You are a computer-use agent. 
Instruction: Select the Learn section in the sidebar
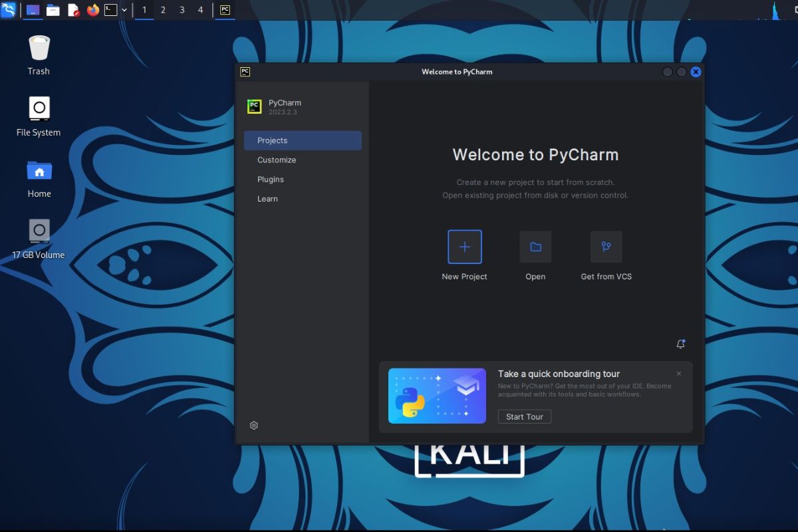point(267,198)
